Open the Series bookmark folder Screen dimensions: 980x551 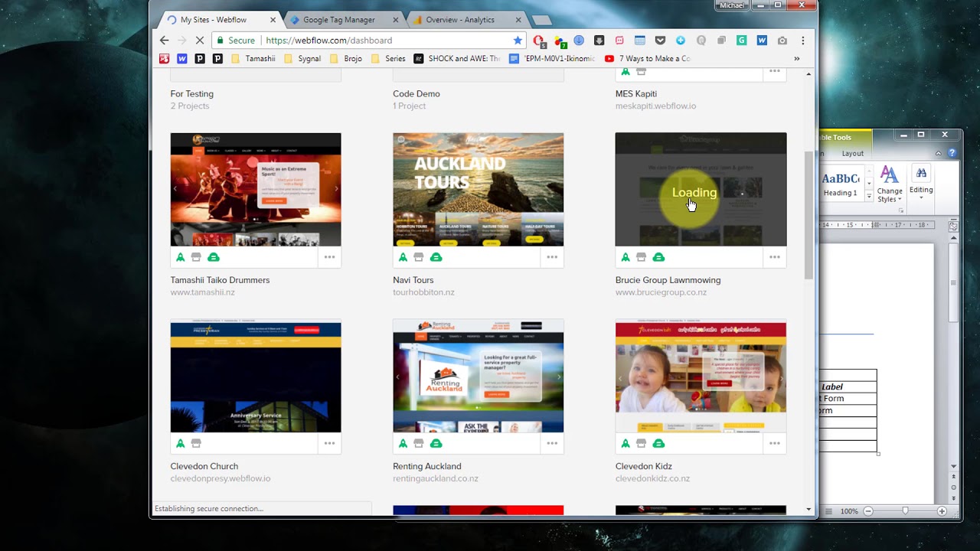(388, 58)
